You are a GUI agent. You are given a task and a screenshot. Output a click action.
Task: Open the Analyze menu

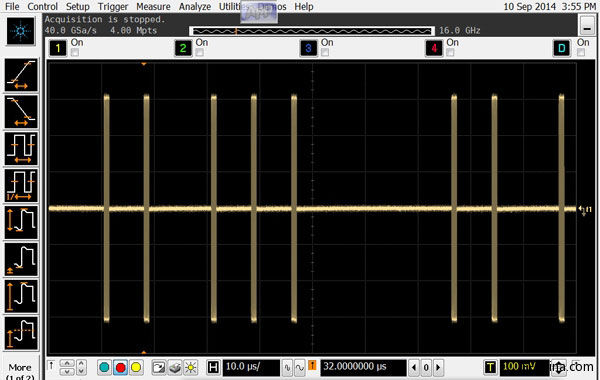[195, 7]
